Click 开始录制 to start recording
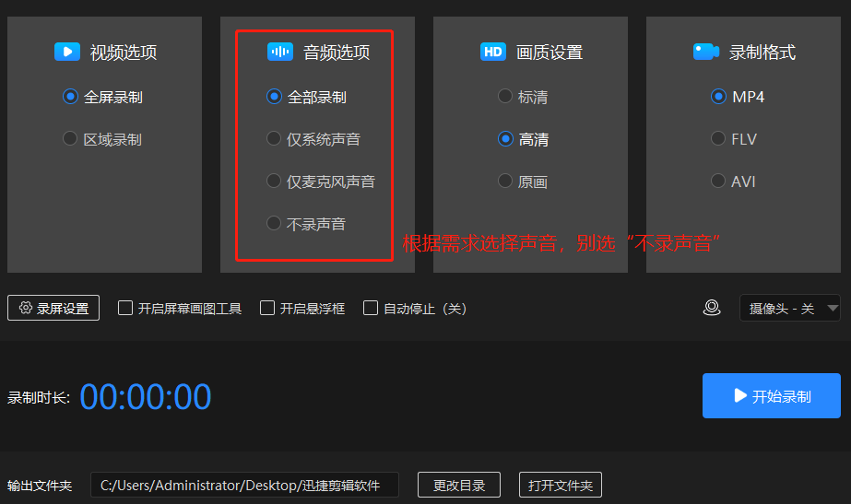 pos(771,396)
